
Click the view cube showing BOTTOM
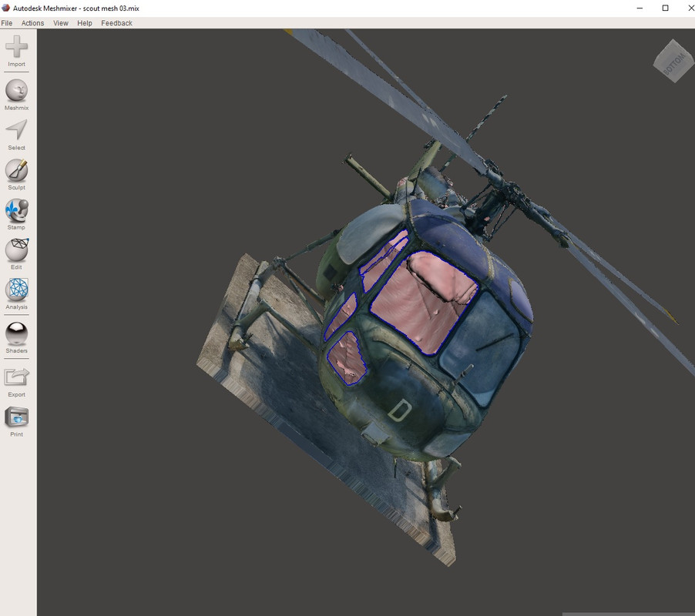click(x=673, y=61)
